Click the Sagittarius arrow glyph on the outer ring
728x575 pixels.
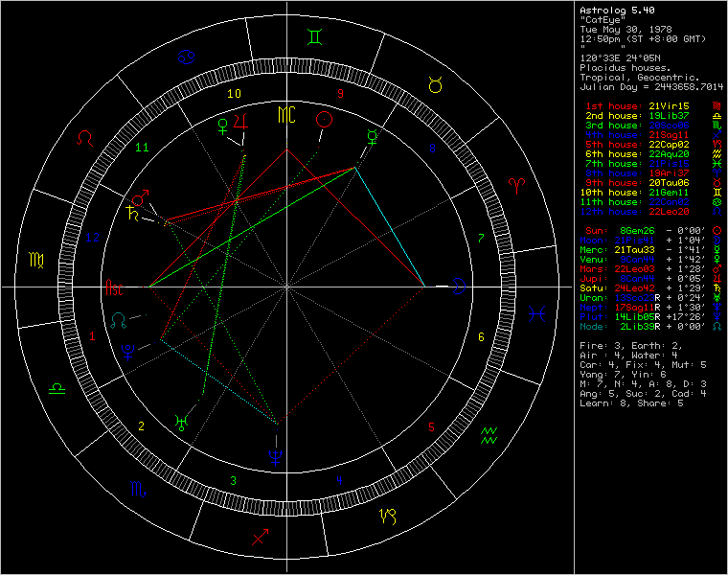260,537
